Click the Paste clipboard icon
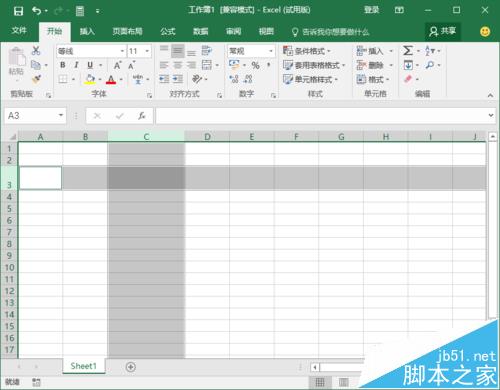Image resolution: width=500 pixels, height=390 pixels. click(x=16, y=57)
